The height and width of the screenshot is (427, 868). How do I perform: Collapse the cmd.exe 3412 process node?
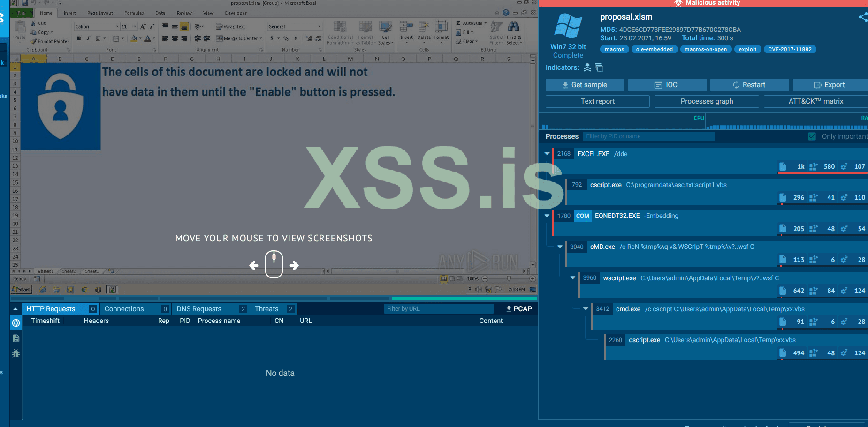(x=586, y=309)
